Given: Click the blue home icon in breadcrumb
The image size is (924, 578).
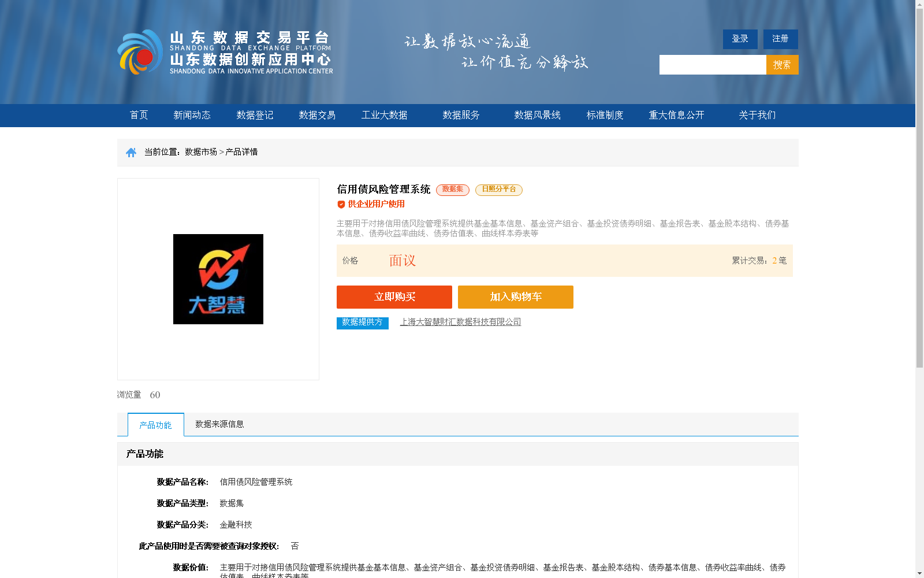Looking at the screenshot, I should pos(131,153).
